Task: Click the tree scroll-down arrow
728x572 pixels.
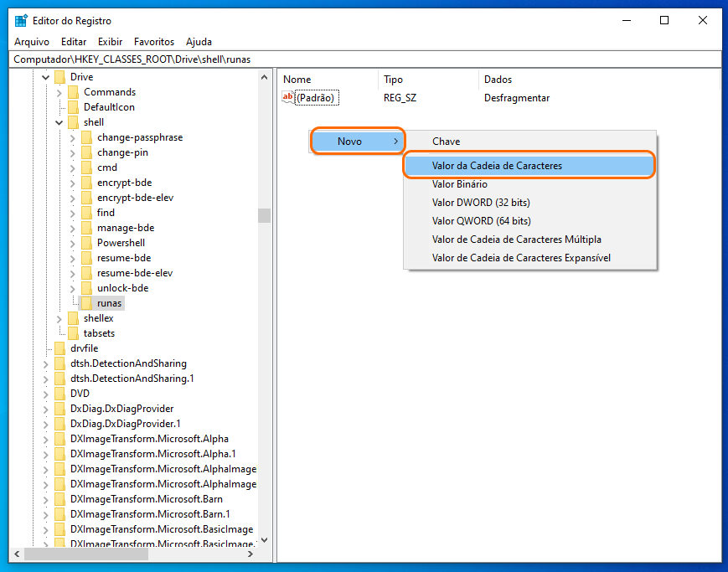Action: click(x=264, y=540)
